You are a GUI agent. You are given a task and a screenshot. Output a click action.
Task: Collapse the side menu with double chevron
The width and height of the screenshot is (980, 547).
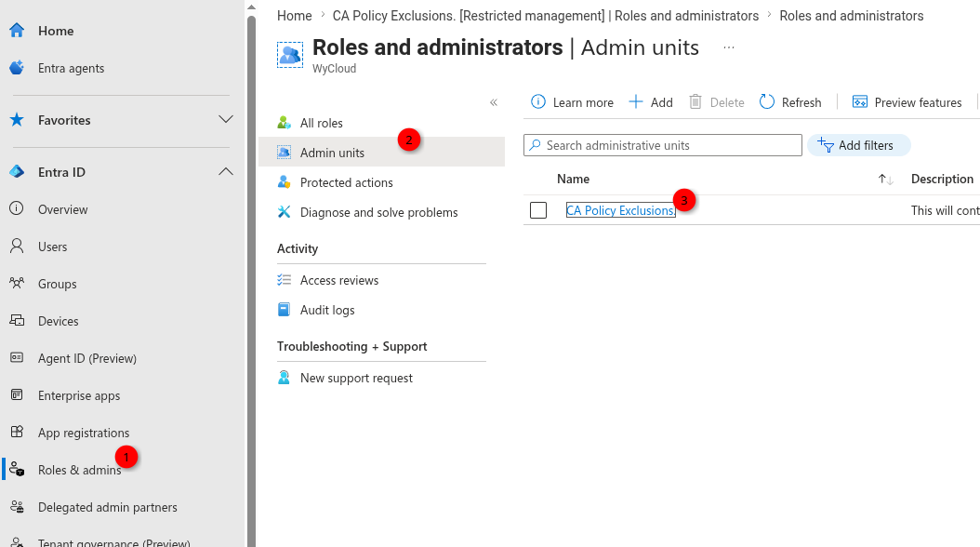(x=494, y=102)
